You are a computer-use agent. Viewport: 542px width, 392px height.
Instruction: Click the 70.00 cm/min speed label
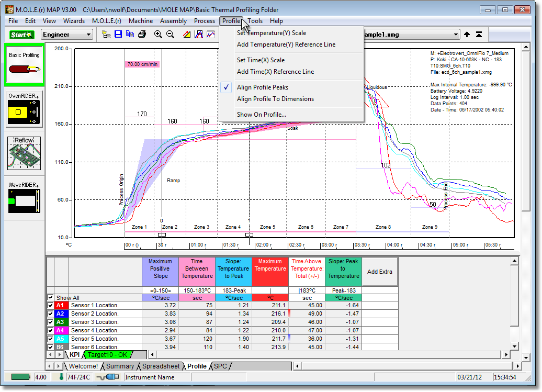point(142,64)
